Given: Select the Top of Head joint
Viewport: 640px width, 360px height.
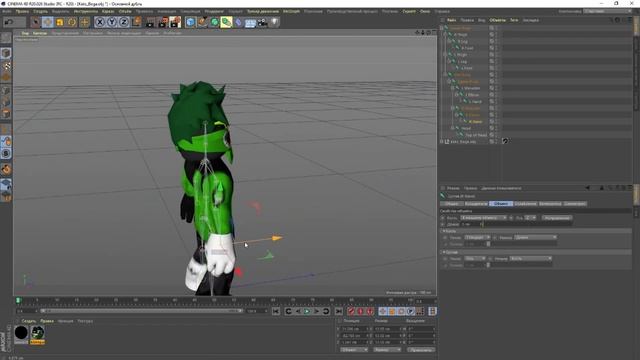Looking at the screenshot, I should 476,135.
